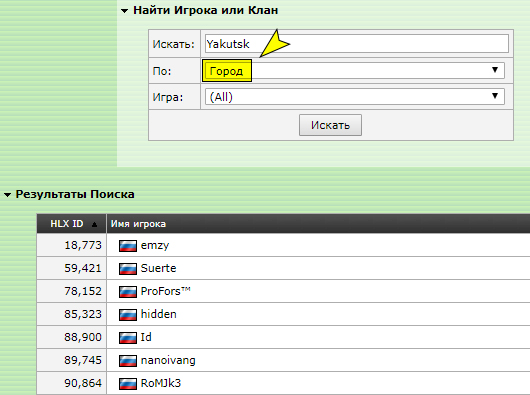Click the Искать search button
The image size is (530, 395).
(x=330, y=125)
